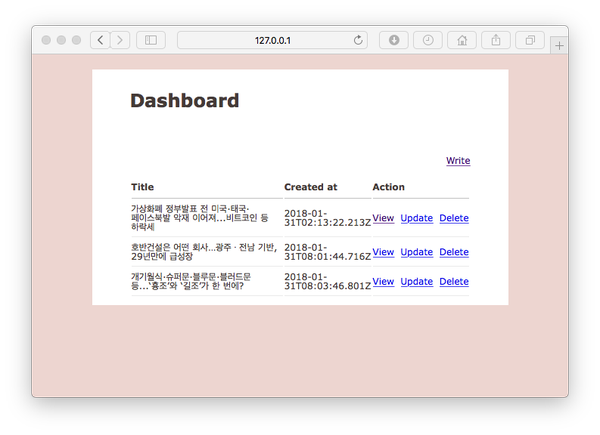View the post created at 02:13:22.213Z
The height and width of the screenshot is (435, 600).
[x=383, y=218]
